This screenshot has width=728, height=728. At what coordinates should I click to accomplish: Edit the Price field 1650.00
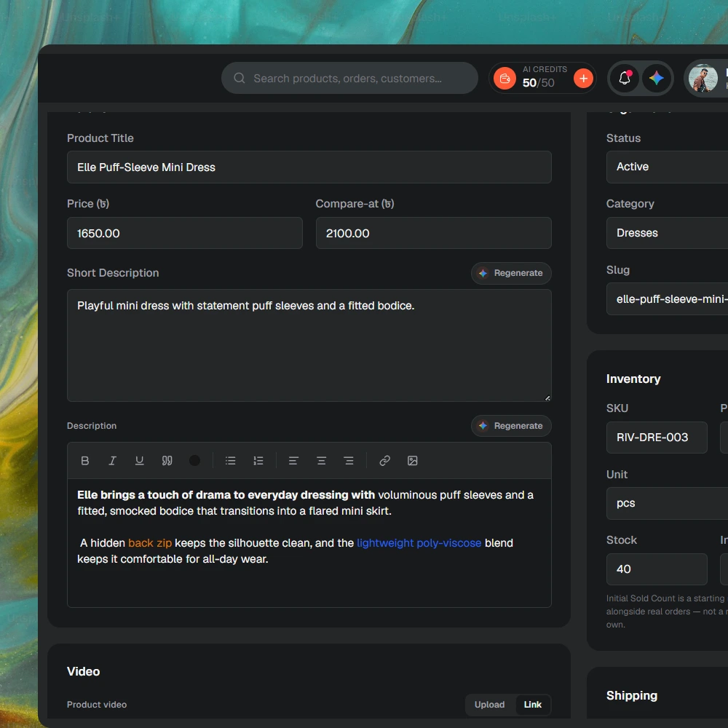[x=185, y=233]
